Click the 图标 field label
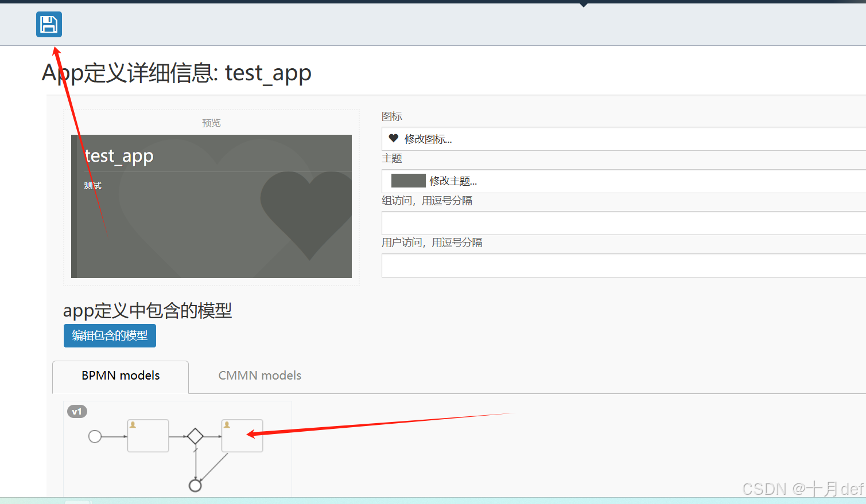Image resolution: width=866 pixels, height=504 pixels. (x=392, y=116)
